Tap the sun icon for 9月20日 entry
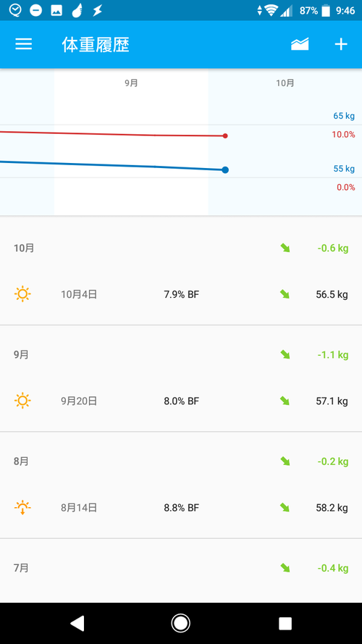 [x=22, y=401]
